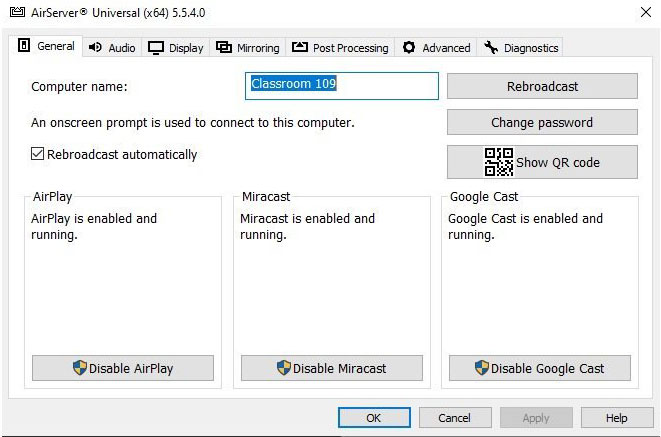Image resolution: width=661 pixels, height=437 pixels.
Task: Click the QR code icon
Action: tap(499, 162)
